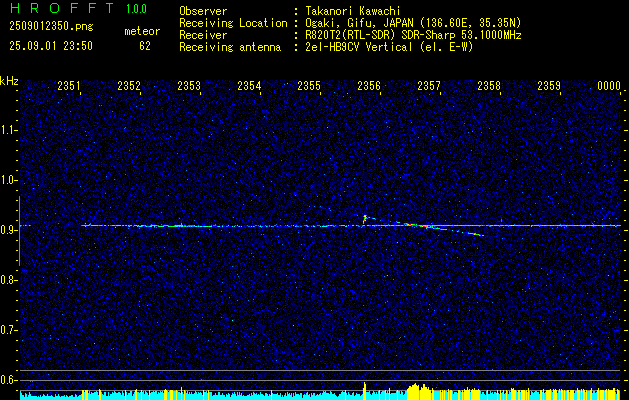
Task: Click the Receiving antenna label
Action: pyautogui.click(x=230, y=47)
